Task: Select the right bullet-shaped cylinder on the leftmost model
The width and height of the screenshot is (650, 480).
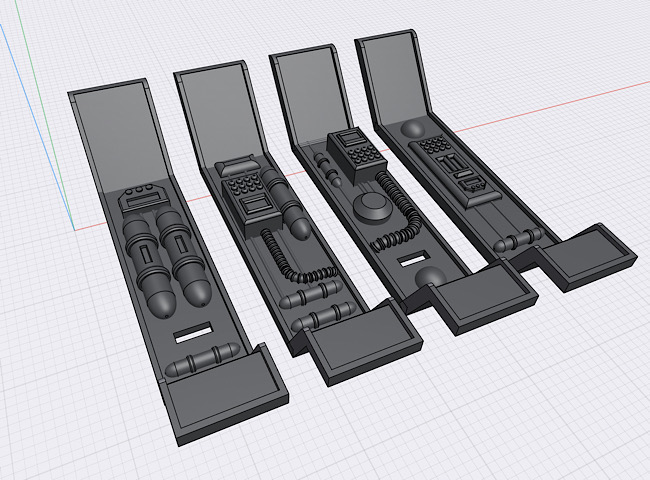Action: point(186,264)
